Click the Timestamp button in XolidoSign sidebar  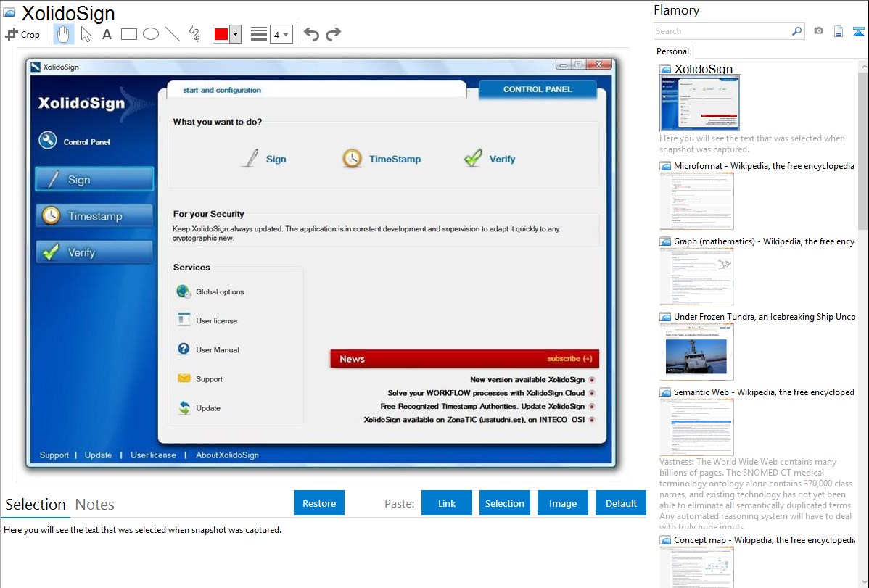pyautogui.click(x=94, y=215)
